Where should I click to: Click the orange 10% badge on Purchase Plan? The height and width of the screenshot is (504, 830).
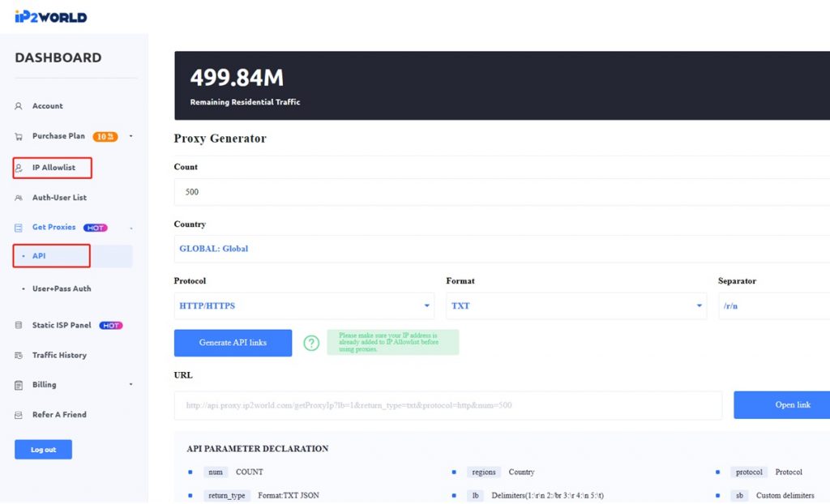[x=105, y=137]
